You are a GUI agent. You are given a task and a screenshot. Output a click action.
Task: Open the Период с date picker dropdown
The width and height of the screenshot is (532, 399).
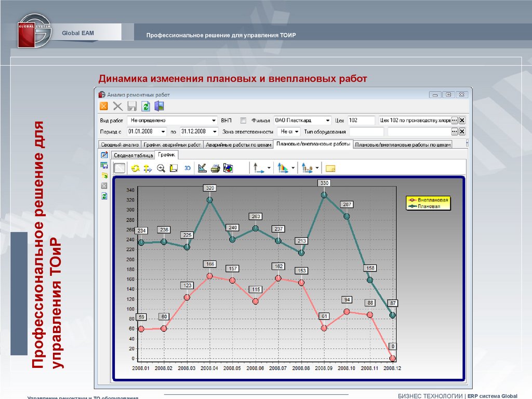[x=163, y=132]
